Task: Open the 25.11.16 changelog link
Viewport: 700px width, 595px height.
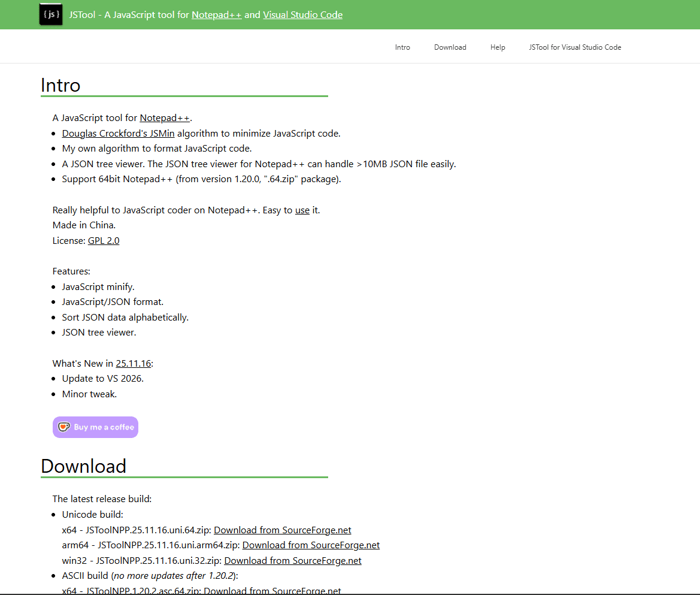Action: click(133, 363)
